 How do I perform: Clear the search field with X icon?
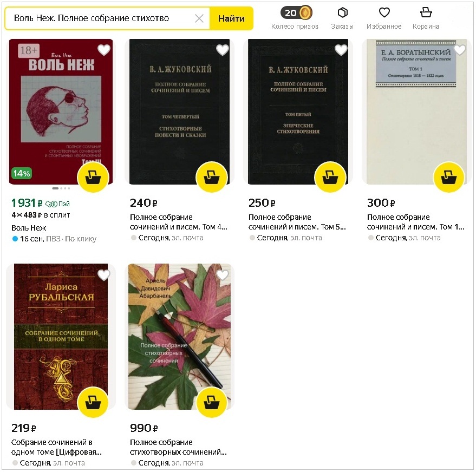[x=199, y=18]
